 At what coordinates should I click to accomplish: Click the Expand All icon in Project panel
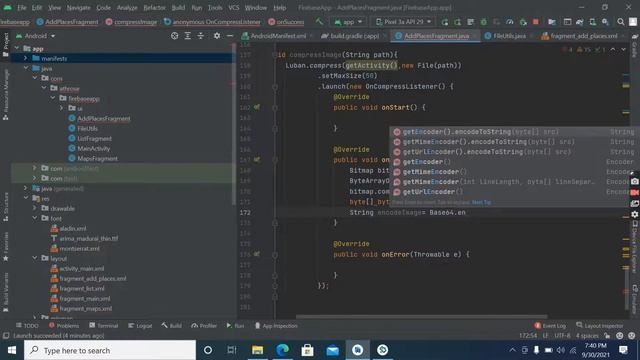point(187,36)
